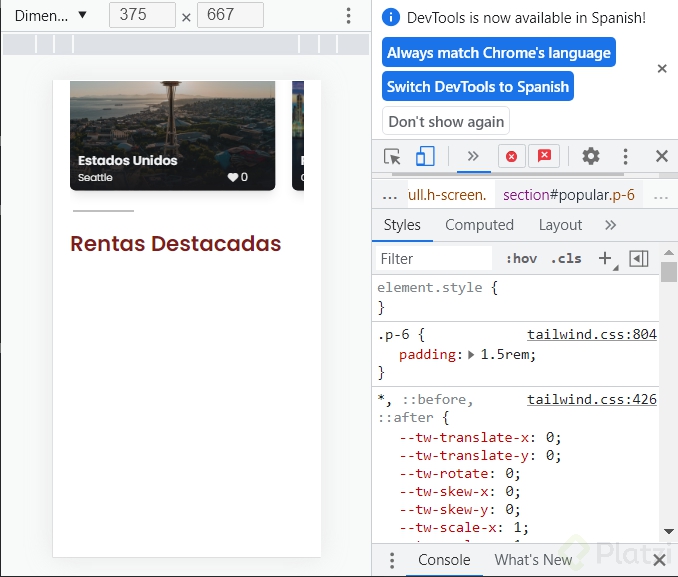Switch to the Computed tab
The width and height of the screenshot is (678, 577).
(x=479, y=225)
